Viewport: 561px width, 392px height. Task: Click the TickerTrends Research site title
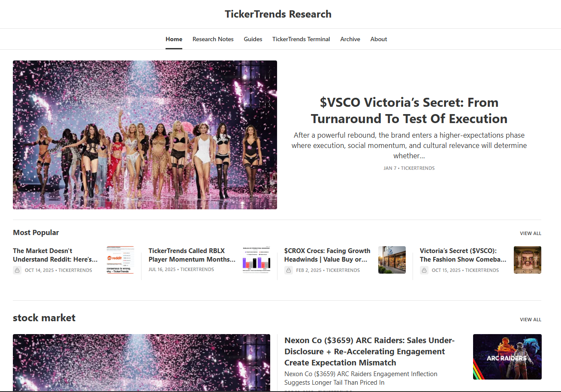[278, 14]
